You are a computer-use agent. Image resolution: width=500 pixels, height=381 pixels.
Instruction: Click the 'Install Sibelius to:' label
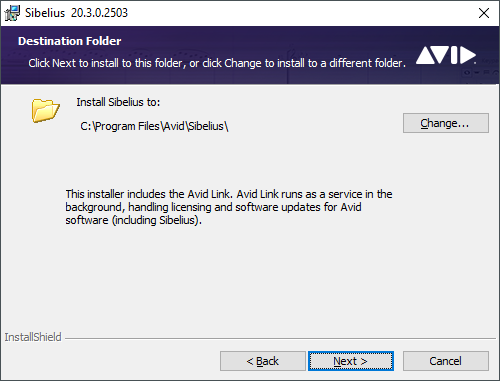coord(118,102)
